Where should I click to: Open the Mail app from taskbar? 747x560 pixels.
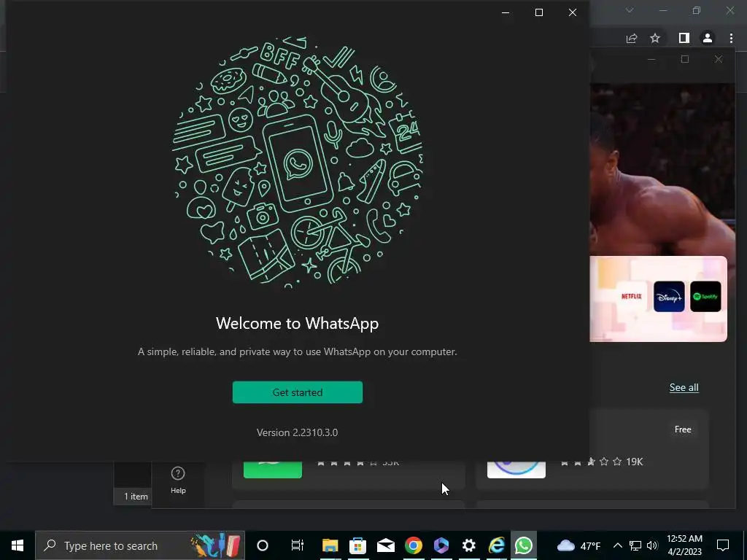pos(385,545)
